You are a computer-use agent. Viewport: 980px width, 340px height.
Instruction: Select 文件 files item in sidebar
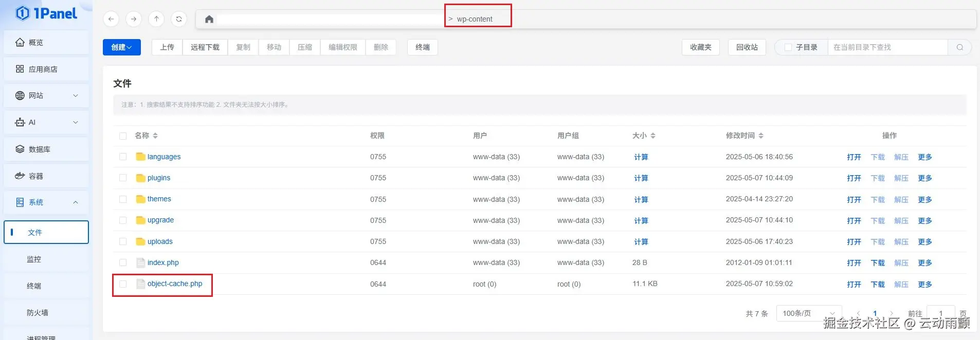[x=46, y=233]
